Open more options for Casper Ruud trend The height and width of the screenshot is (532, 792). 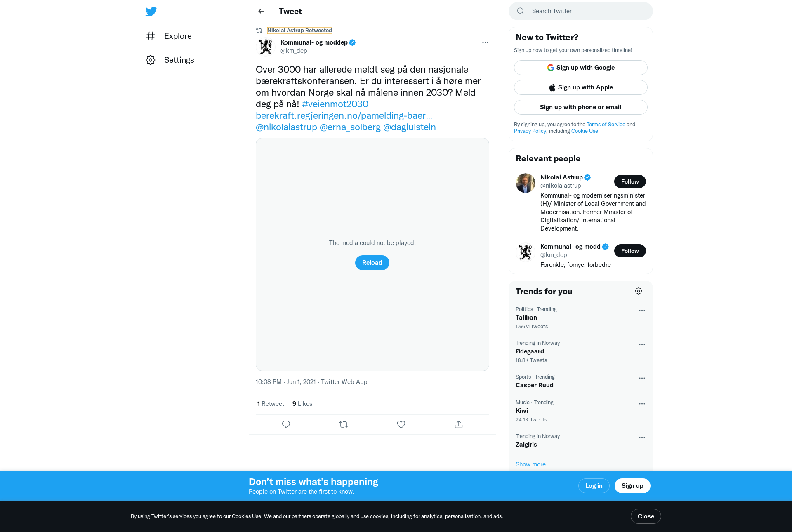642,378
